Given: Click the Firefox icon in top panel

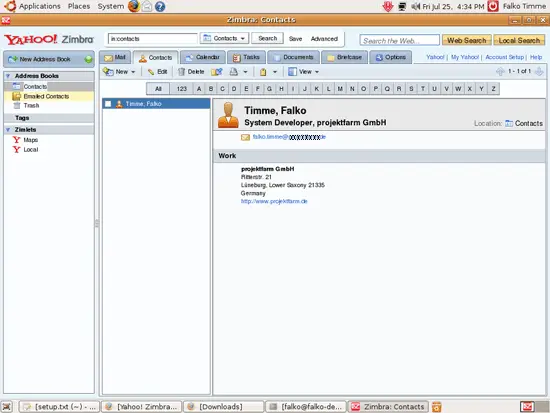Looking at the screenshot, I should click(x=134, y=6).
